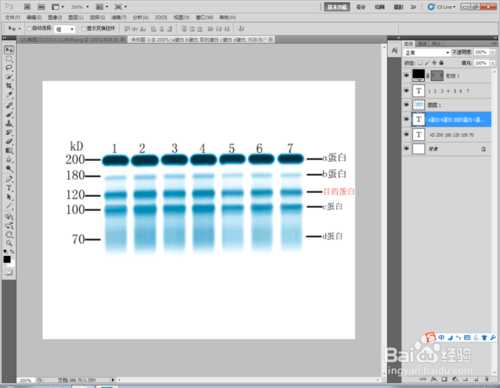Select the Gradient tool
Screen dimensions: 500x388
point(9,151)
